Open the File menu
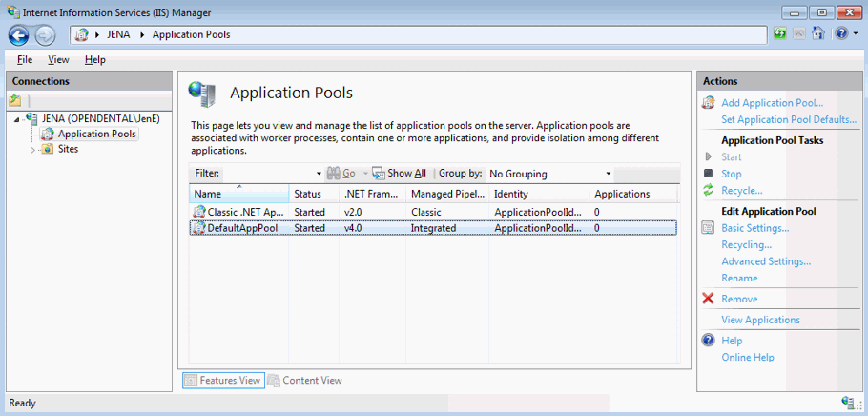868x416 pixels. click(x=25, y=60)
